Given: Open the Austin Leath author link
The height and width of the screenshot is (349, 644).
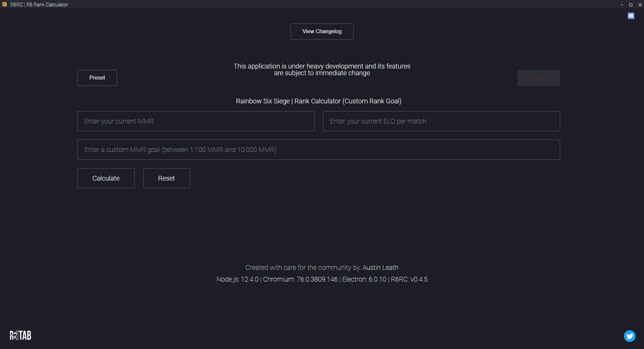Looking at the screenshot, I should point(380,267).
